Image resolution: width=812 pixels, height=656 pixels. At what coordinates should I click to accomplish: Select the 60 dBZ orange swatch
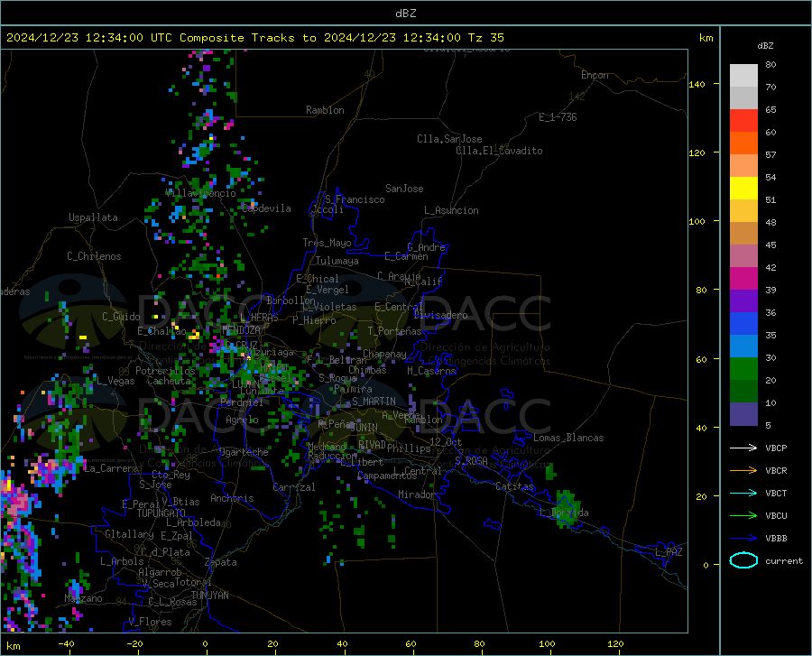(743, 143)
